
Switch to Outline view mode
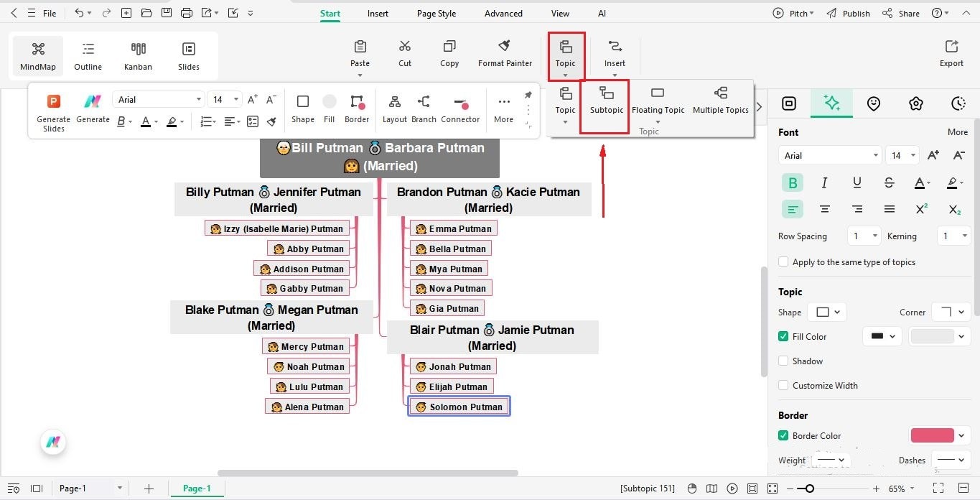[x=88, y=57]
